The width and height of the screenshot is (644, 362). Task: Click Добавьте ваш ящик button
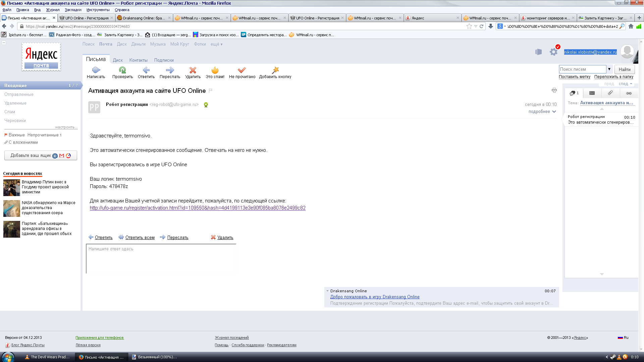(x=41, y=156)
